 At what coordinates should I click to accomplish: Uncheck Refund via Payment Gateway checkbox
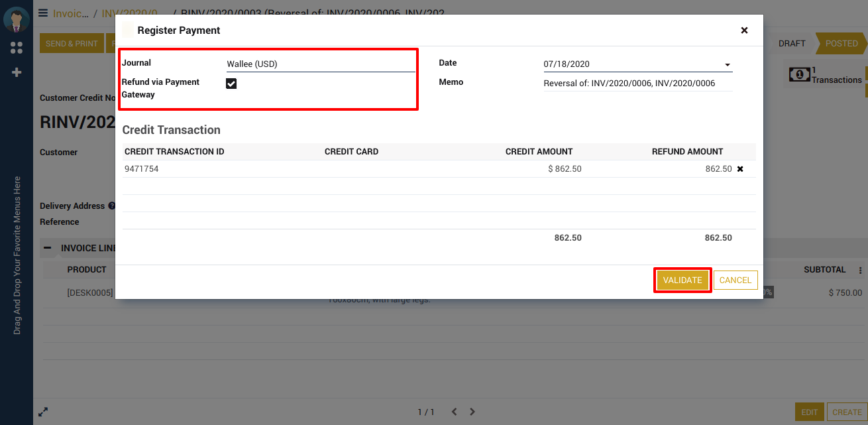[231, 84]
